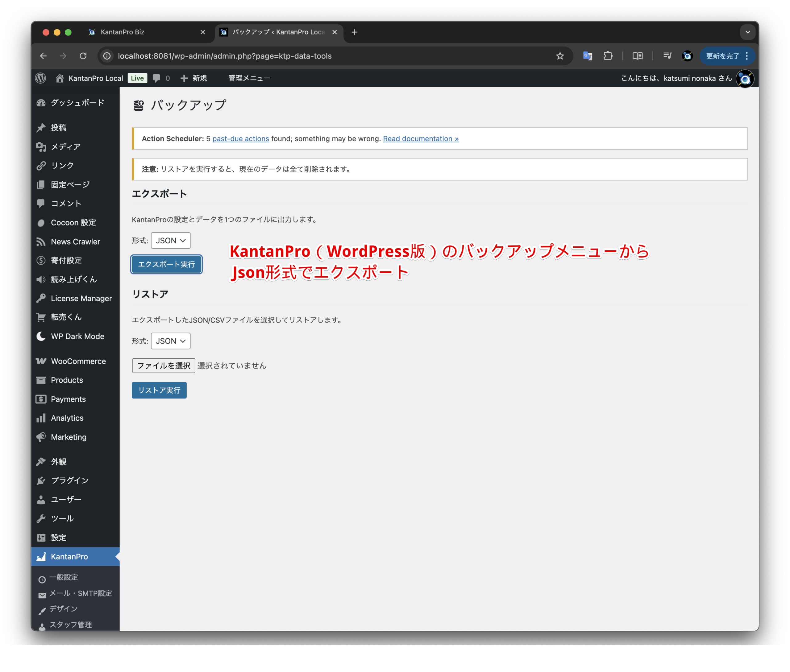Open the reading mode book icon
Image resolution: width=790 pixels, height=672 pixels.
coord(637,56)
